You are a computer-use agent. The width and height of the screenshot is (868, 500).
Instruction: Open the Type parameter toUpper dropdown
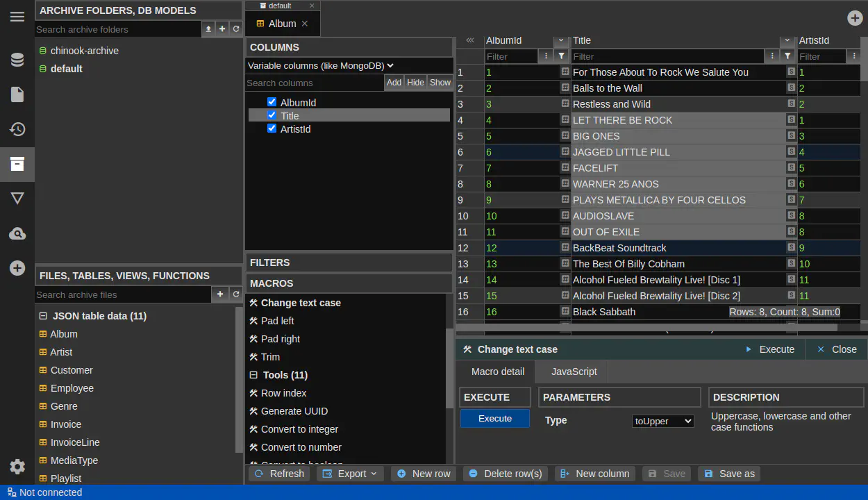(x=662, y=421)
